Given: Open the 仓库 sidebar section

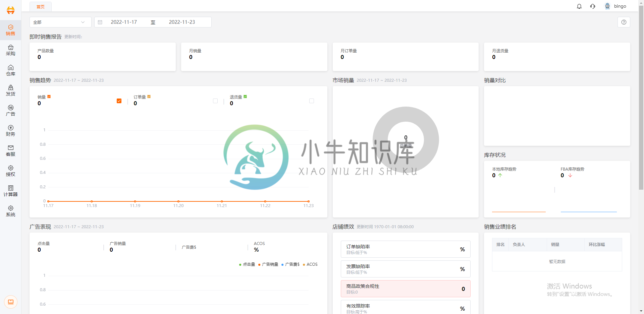Looking at the screenshot, I should (10, 70).
